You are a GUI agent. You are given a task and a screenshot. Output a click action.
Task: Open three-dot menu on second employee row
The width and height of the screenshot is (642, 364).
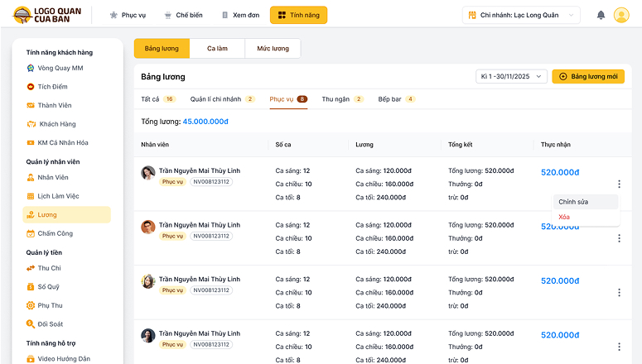pos(619,238)
